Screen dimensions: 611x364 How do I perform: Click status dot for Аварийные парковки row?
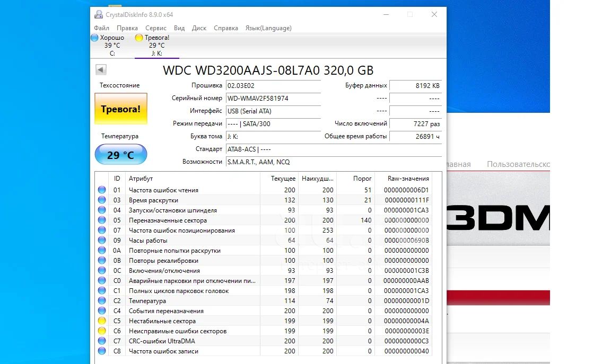coord(102,281)
